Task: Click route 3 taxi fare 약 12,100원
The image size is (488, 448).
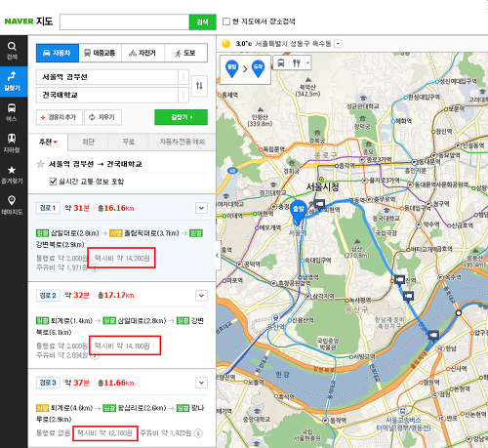Action: tap(104, 433)
